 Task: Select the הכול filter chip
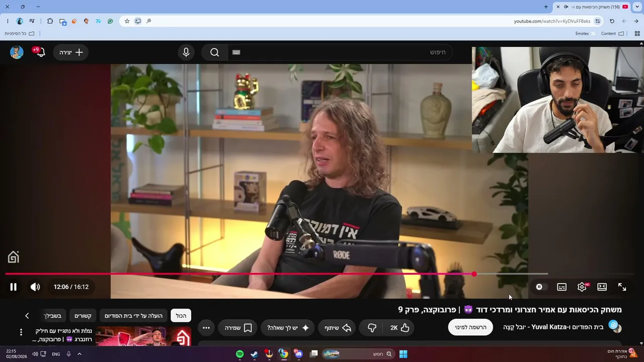click(181, 316)
